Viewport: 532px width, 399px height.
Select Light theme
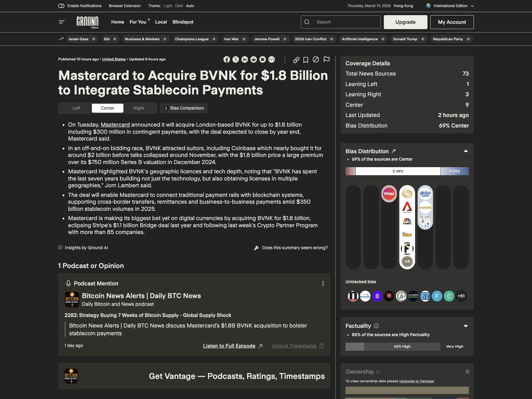[x=168, y=6]
